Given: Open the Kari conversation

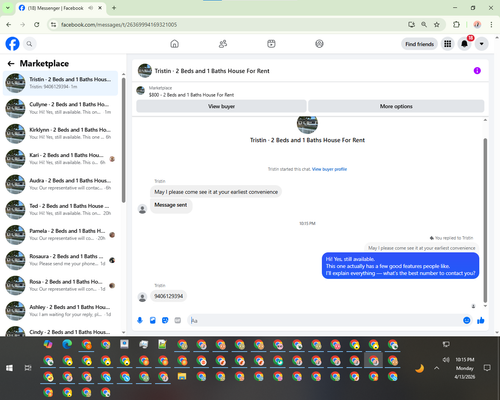Looking at the screenshot, I should [x=60, y=159].
